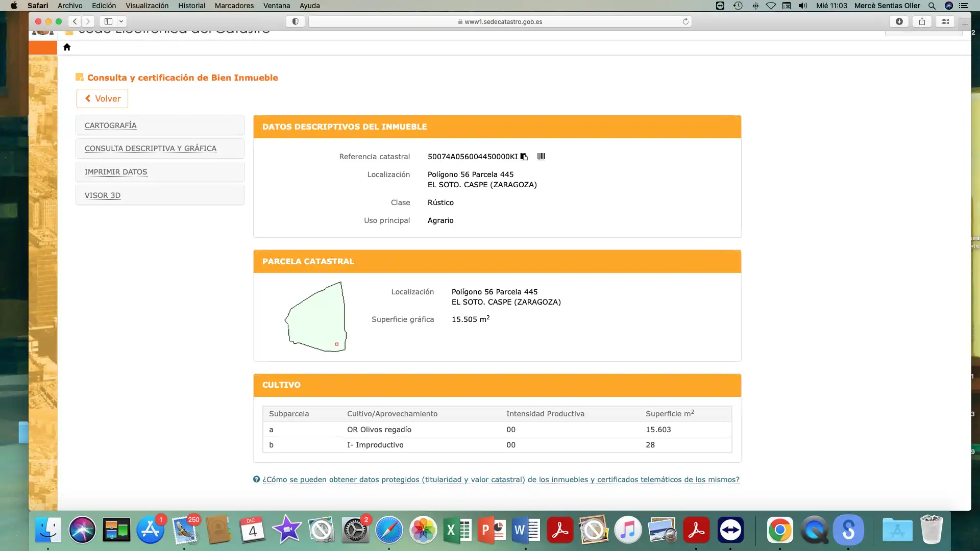
Task: Open iTunes from the Dock
Action: [628, 530]
